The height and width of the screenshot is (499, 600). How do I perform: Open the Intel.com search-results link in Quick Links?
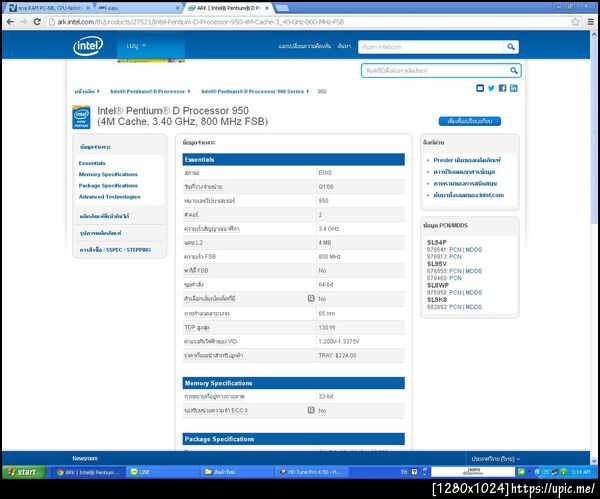[468, 195]
